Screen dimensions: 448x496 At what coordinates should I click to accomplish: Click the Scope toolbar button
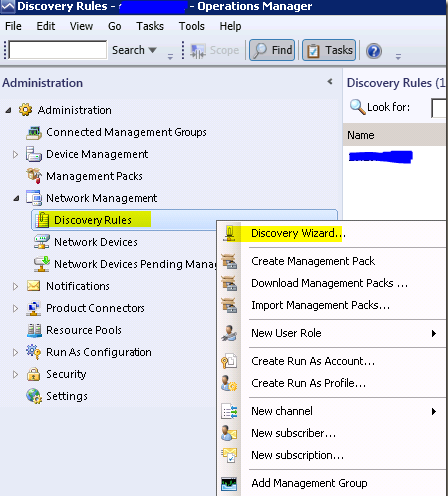(x=214, y=51)
